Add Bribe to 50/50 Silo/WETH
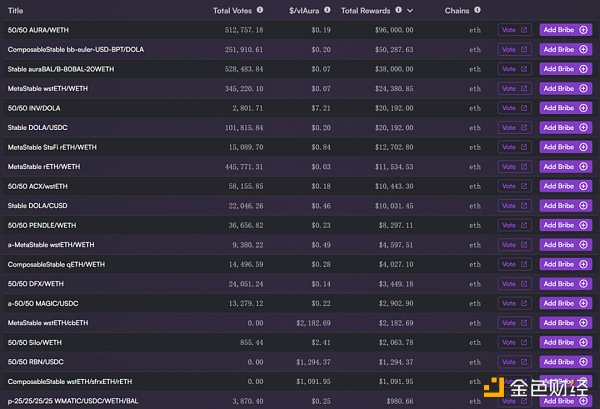 pos(566,342)
